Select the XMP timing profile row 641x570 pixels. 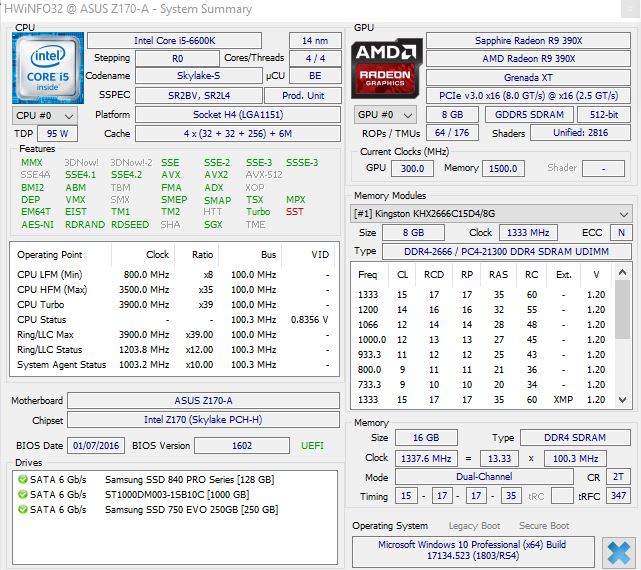[482, 399]
